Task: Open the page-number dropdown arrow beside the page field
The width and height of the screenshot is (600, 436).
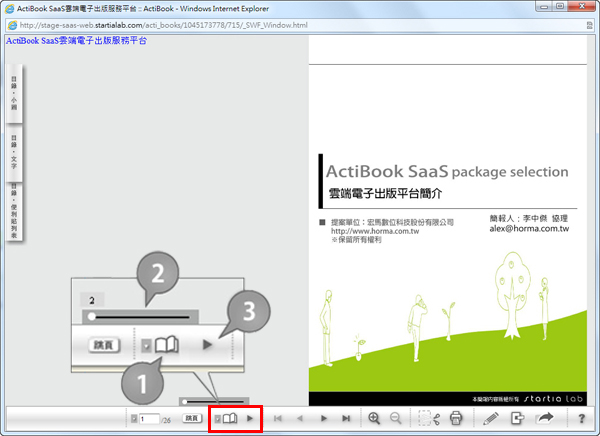Action: [x=134, y=419]
